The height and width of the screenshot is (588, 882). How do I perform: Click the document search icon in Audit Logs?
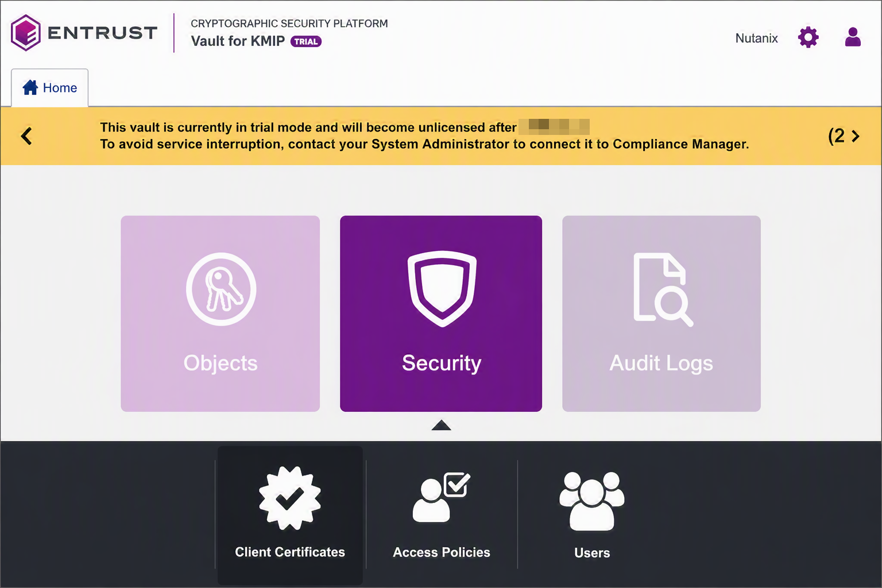click(663, 289)
